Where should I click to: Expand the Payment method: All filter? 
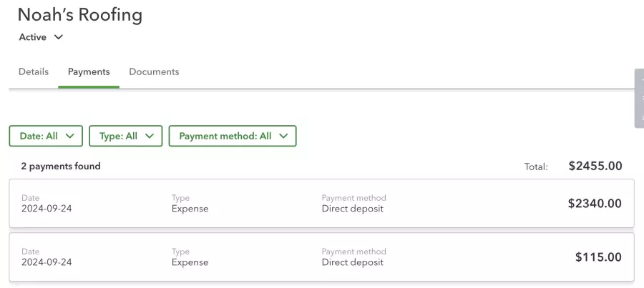pos(233,136)
